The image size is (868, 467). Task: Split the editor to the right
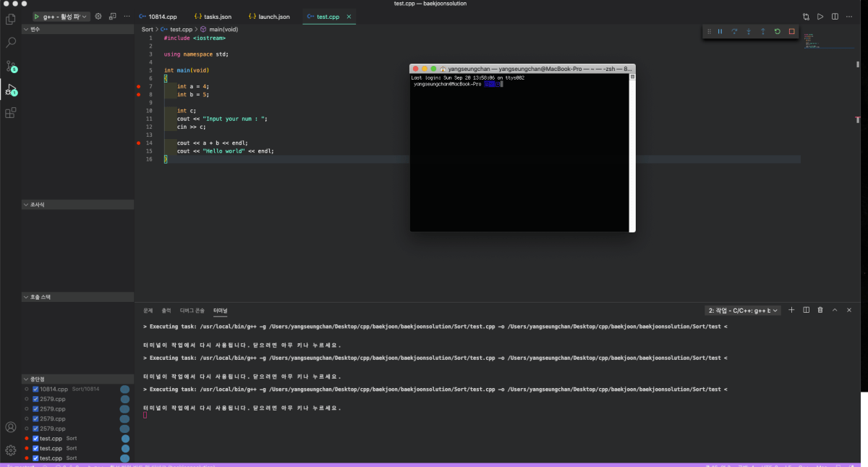(835, 16)
